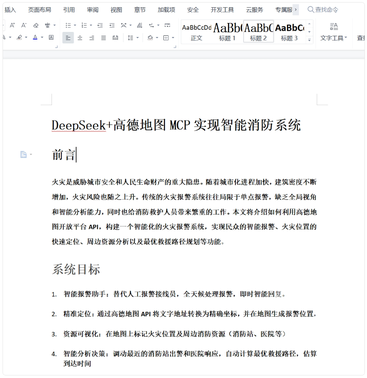Open the font color dropdown arrow
Screen dimensions: 367x378
pyautogui.click(x=42, y=38)
